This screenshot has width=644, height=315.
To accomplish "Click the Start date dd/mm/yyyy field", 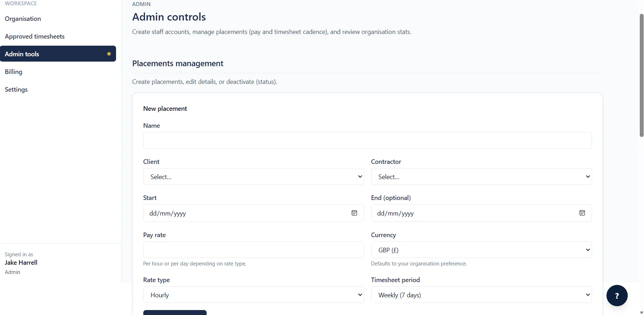I will tap(253, 213).
